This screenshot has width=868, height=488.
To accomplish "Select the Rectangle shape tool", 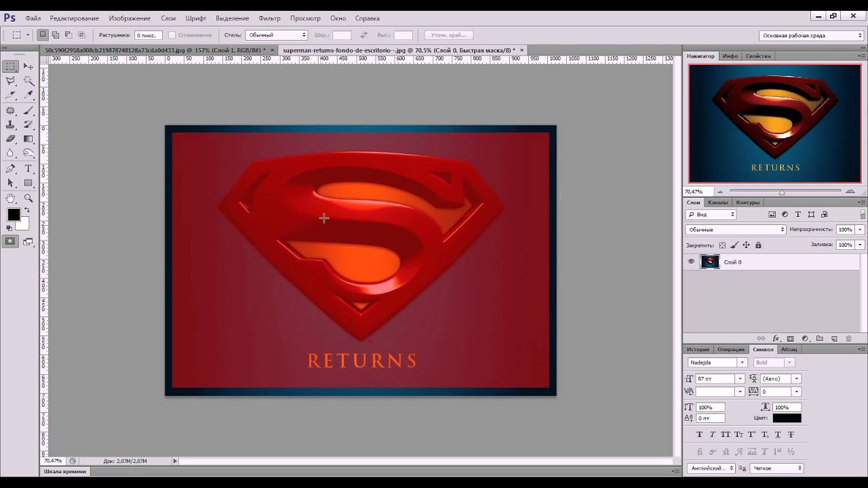I will (x=28, y=183).
